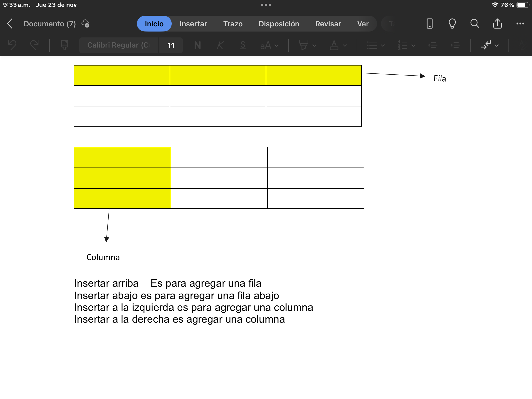Viewport: 532px width, 399px height.
Task: Open the Disposición tab
Action: tap(279, 24)
